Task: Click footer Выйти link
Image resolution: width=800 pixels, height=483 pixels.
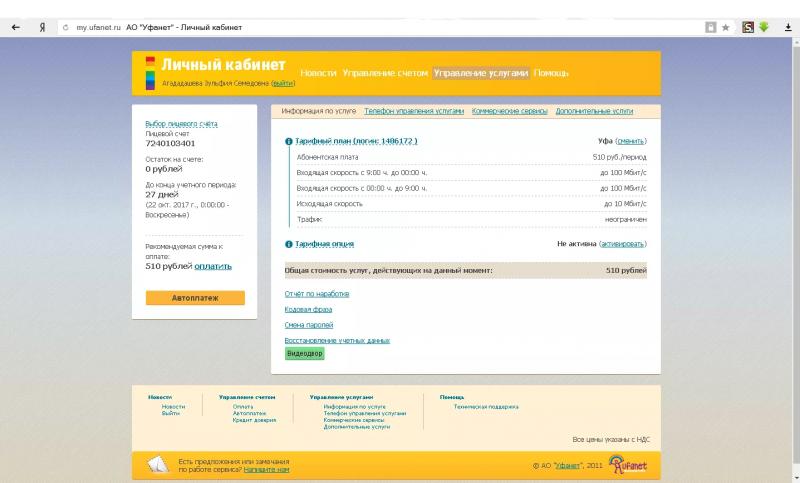Action: pos(171,414)
